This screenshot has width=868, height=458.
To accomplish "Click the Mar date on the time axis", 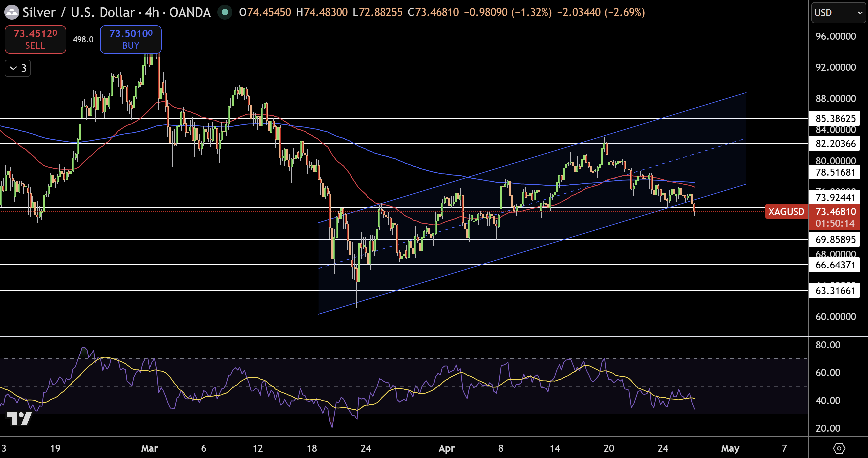I will coord(150,448).
